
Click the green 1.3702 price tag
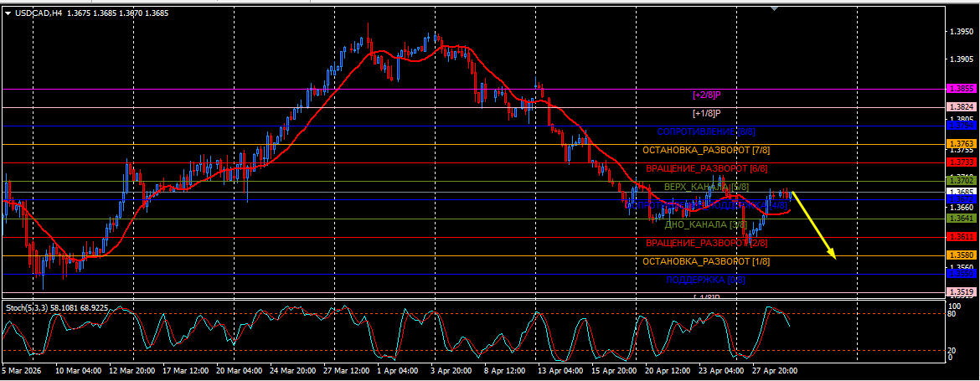coord(962,181)
